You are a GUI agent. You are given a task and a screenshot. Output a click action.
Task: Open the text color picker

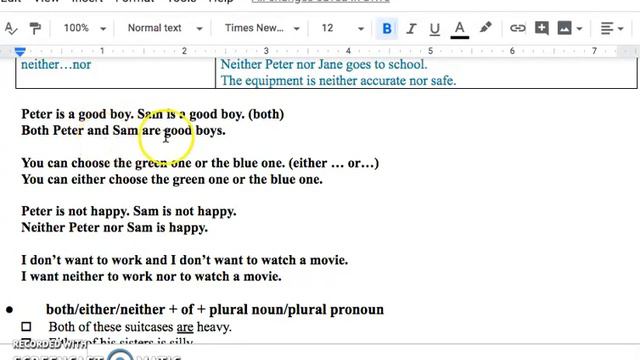(460, 29)
